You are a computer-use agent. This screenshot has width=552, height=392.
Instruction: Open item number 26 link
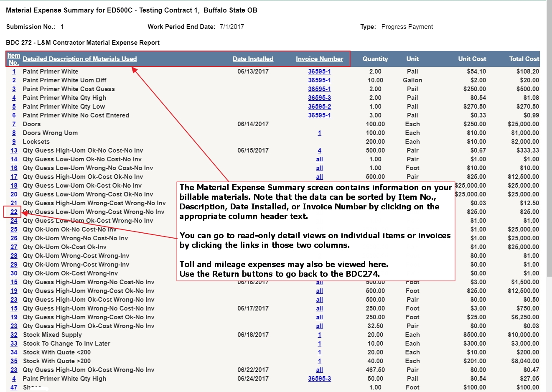[x=14, y=238]
